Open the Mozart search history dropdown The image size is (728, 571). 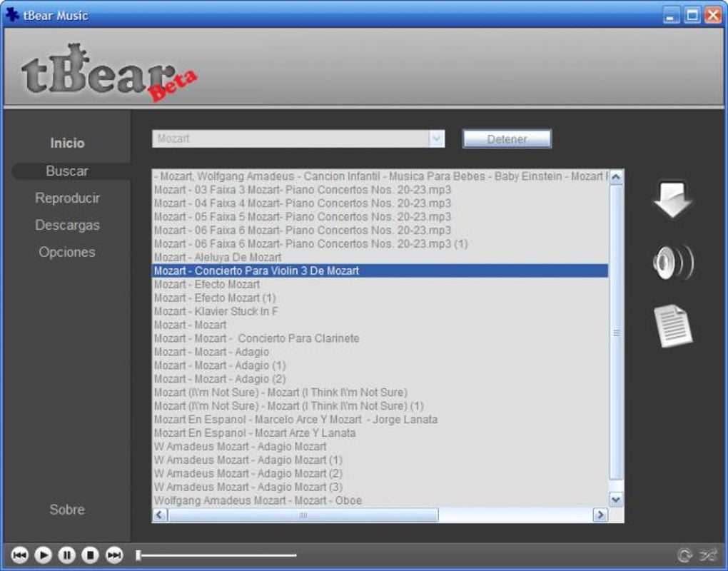click(x=436, y=138)
